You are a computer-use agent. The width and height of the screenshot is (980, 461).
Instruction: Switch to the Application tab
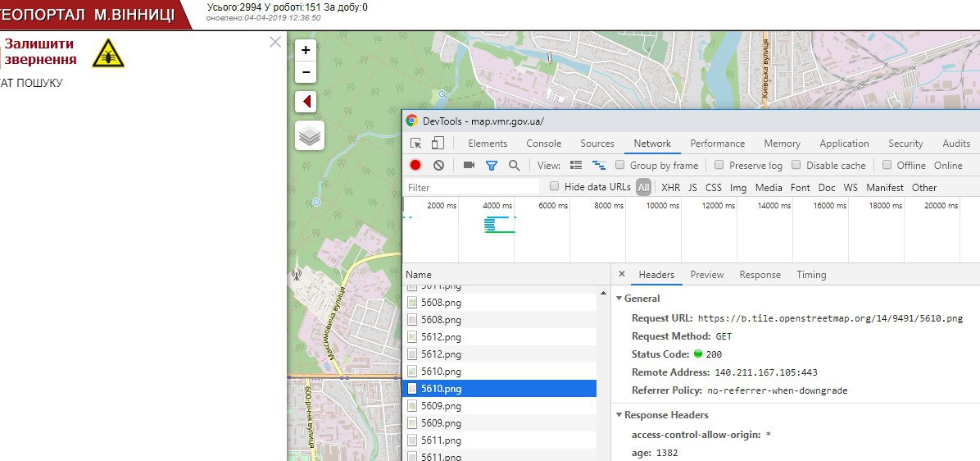pos(844,144)
